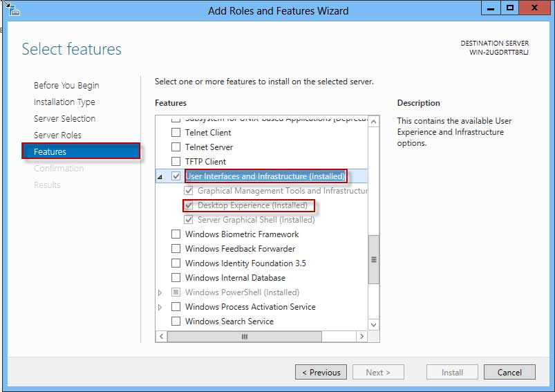Click the Previous button

click(321, 372)
